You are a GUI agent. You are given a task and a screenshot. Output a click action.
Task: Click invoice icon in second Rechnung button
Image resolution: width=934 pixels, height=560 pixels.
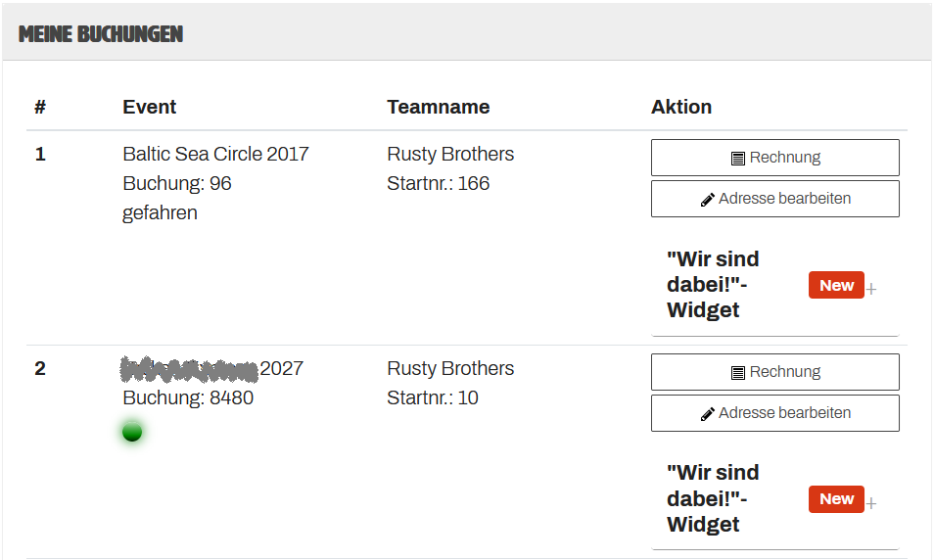(x=737, y=373)
